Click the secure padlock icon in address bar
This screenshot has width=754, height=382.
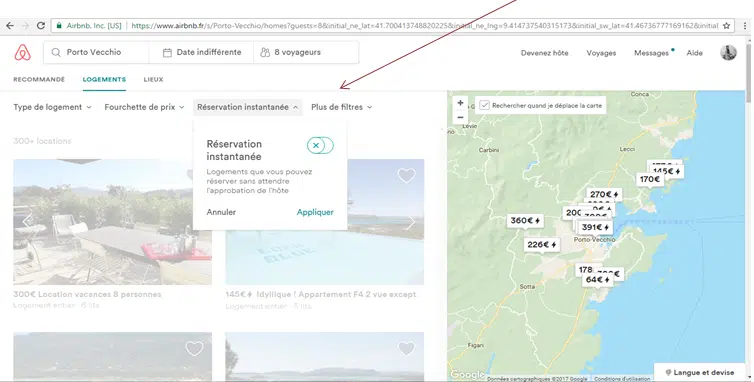point(59,25)
